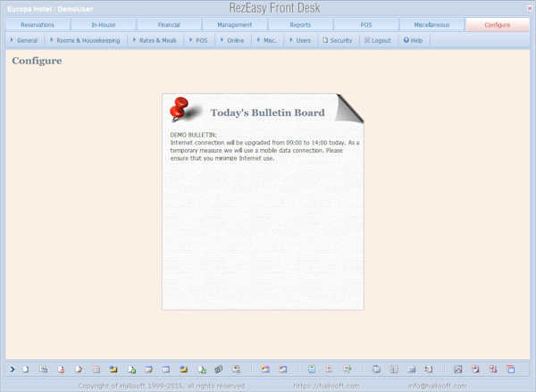Click the card icon with yellow and pink sparkles
Screen dimensions: 536x392
(x=265, y=370)
